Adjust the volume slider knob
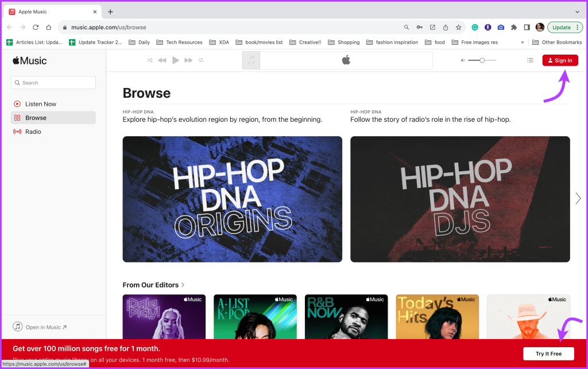Screen dimensions: 588x369 482,60
